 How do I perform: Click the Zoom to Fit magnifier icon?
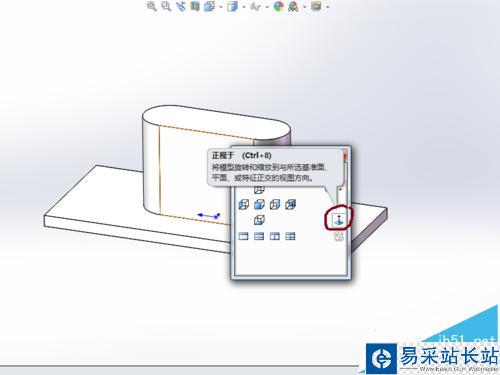point(152,6)
